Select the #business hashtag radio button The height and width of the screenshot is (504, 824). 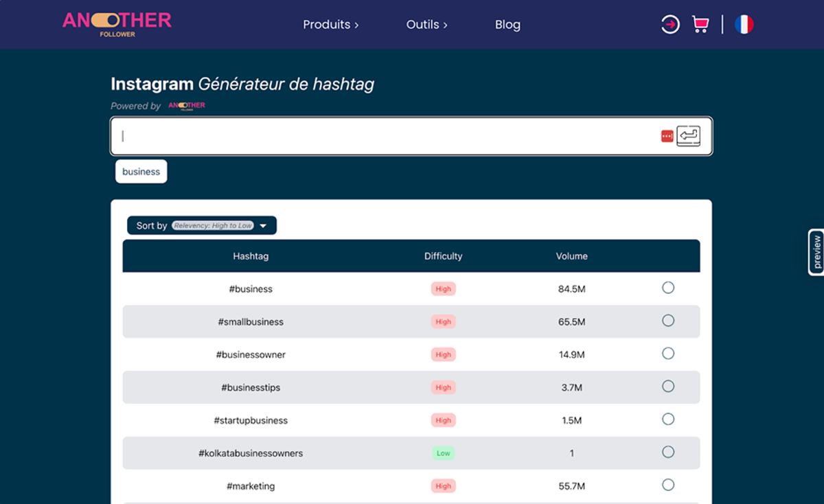(x=668, y=288)
